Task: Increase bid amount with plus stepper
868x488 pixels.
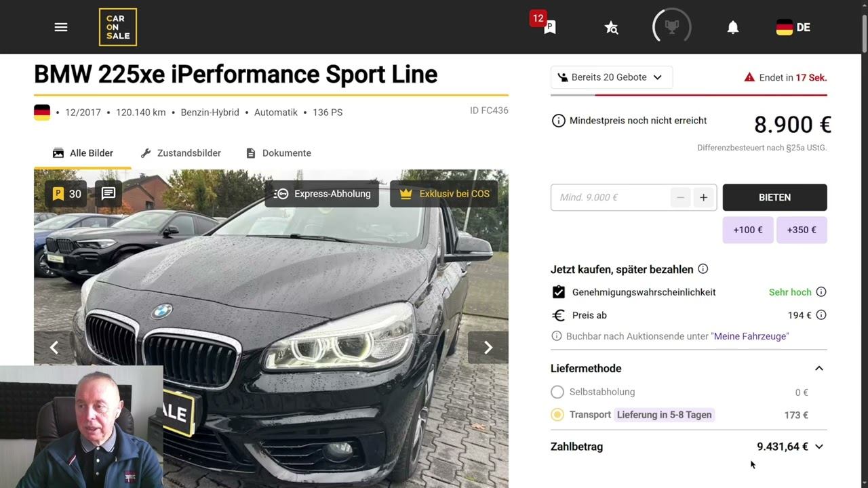Action: tap(703, 197)
